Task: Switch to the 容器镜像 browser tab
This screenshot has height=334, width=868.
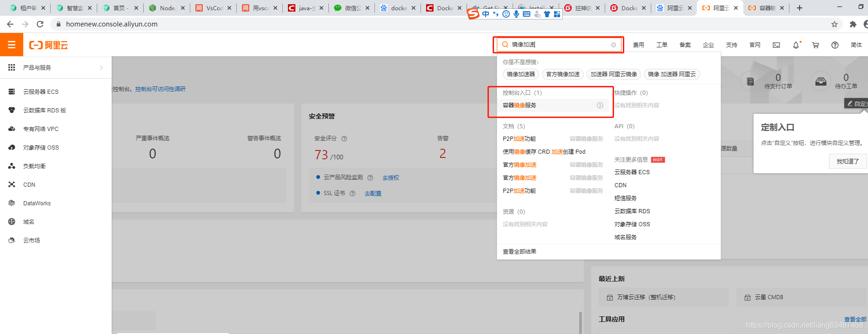Action: (x=765, y=8)
